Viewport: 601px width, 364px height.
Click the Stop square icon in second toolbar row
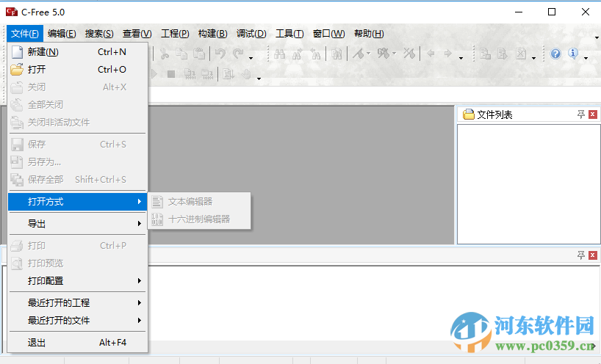pos(171,74)
